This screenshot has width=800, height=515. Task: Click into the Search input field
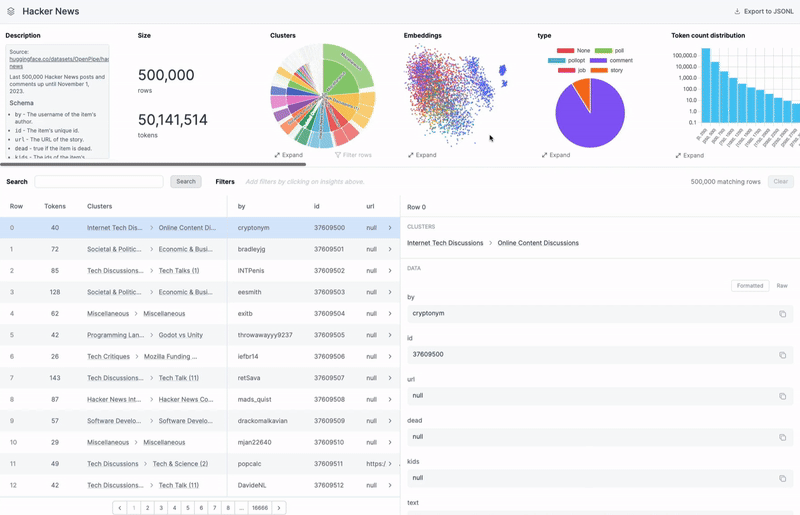point(99,182)
